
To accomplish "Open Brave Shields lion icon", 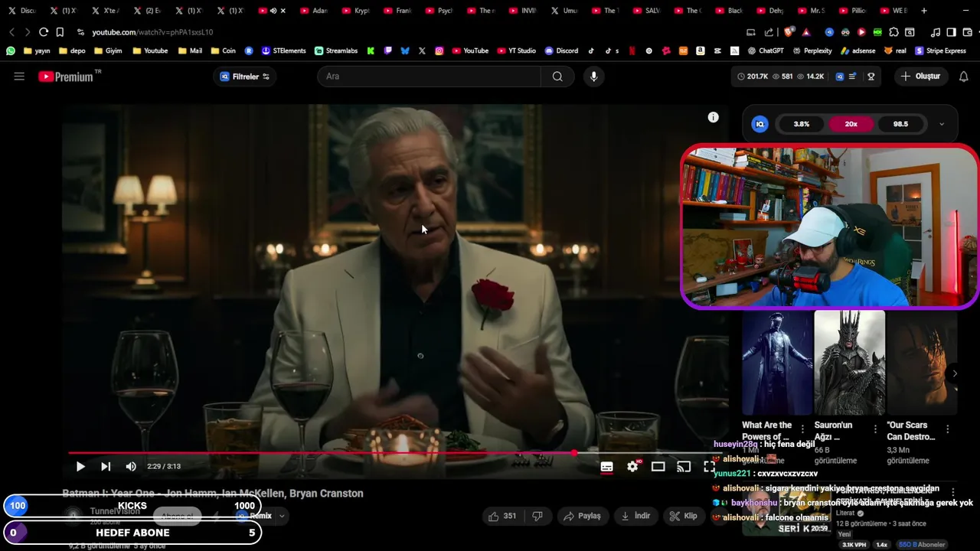I will coord(789,32).
